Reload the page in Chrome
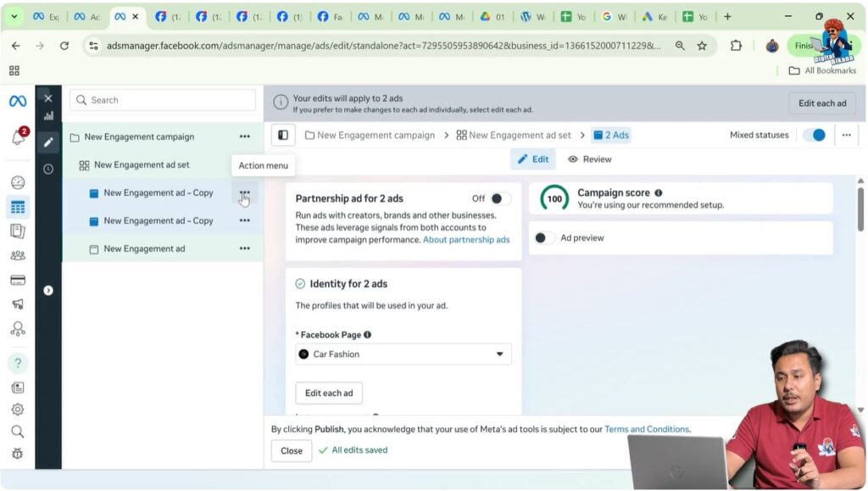The width and height of the screenshot is (868, 491). 64,46
